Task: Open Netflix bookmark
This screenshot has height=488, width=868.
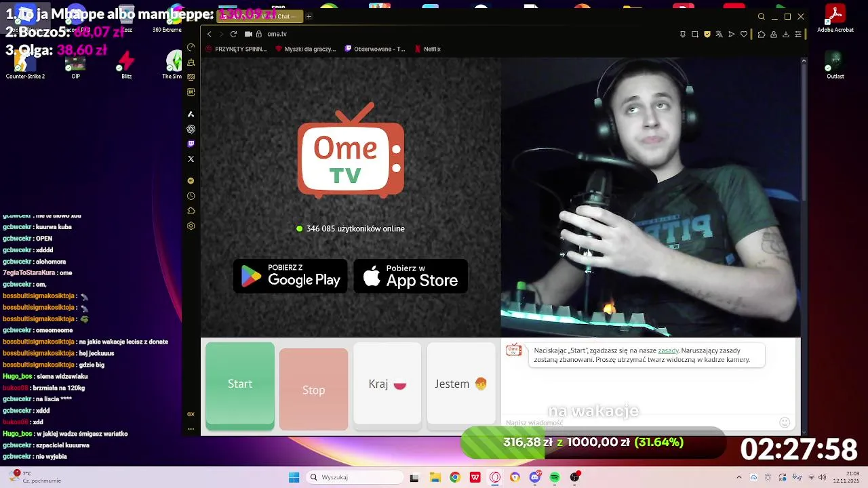Action: pyautogui.click(x=428, y=49)
